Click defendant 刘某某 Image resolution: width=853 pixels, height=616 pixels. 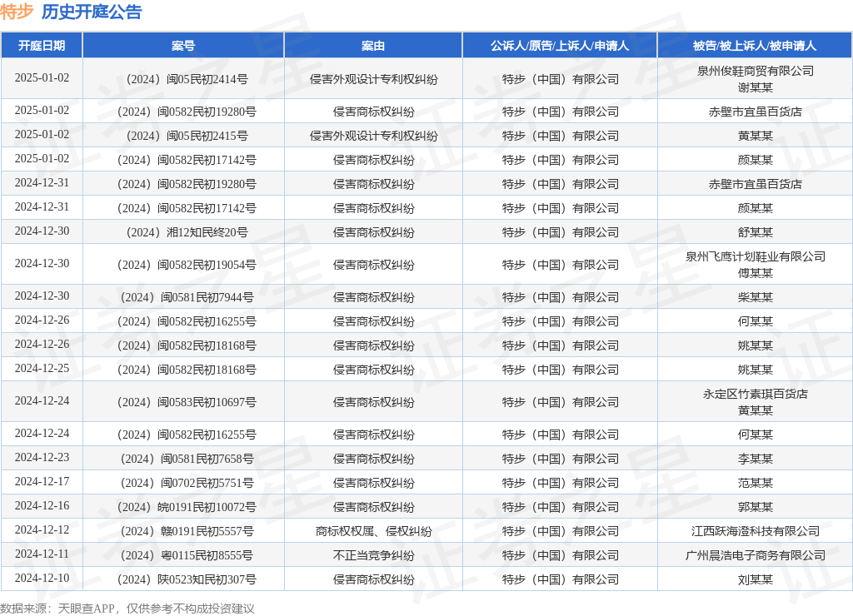tap(755, 579)
